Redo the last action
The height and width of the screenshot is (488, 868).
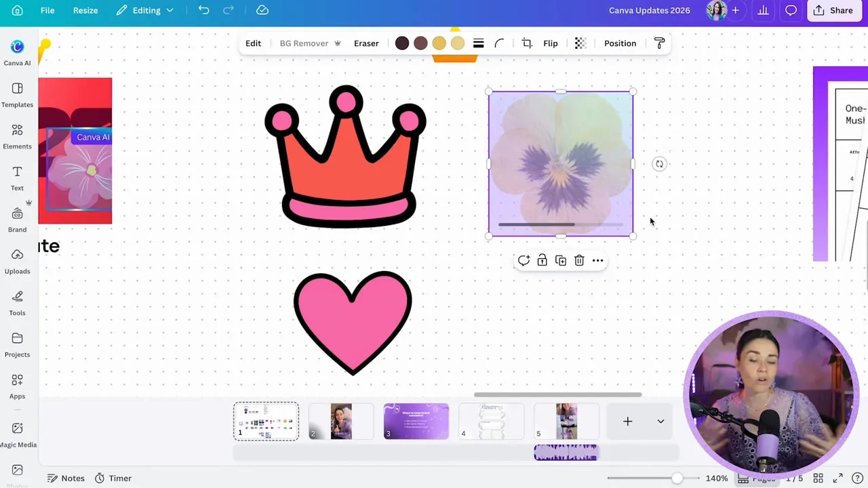(x=229, y=10)
